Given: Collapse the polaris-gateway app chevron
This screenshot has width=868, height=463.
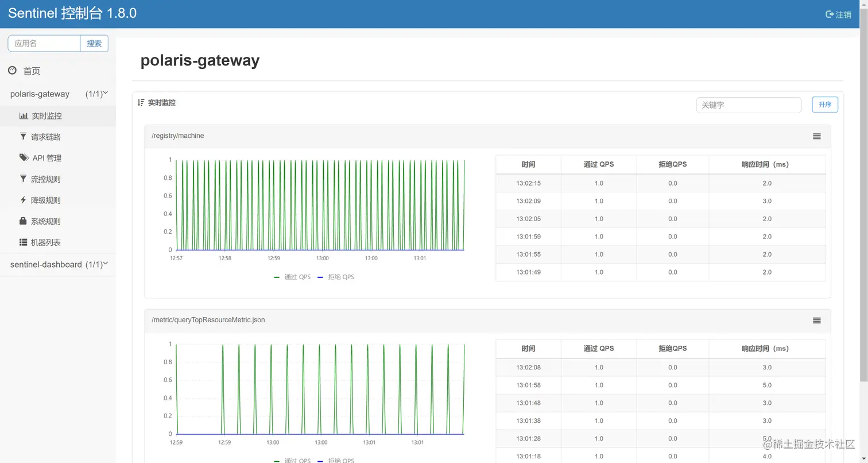Looking at the screenshot, I should point(106,92).
